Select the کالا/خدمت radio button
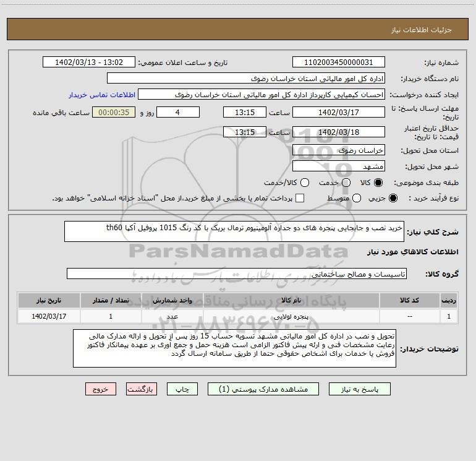 point(305,183)
